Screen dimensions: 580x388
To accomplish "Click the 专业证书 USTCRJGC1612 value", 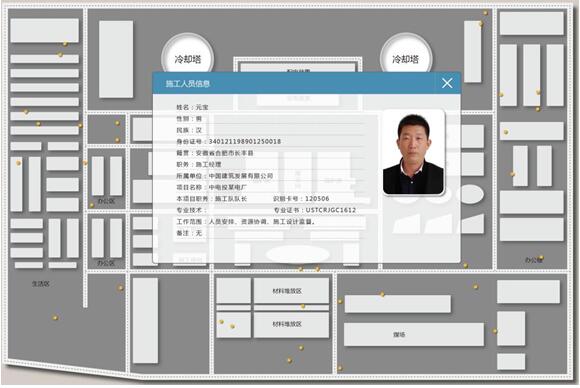I will pos(331,210).
